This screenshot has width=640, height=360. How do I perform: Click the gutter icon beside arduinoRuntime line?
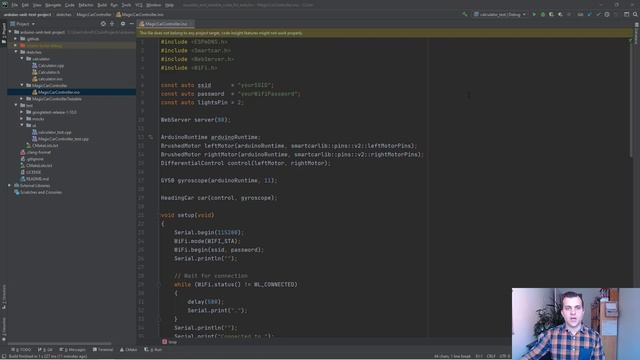[151, 137]
